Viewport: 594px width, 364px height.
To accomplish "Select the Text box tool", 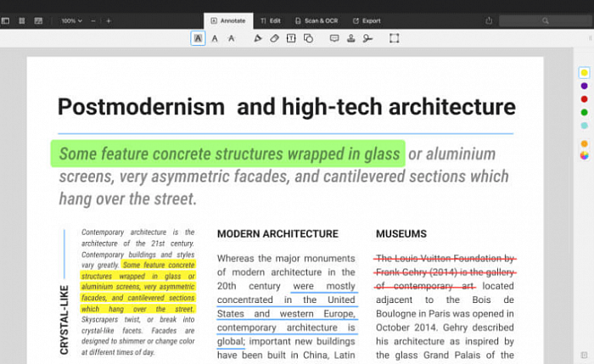I will click(x=291, y=38).
